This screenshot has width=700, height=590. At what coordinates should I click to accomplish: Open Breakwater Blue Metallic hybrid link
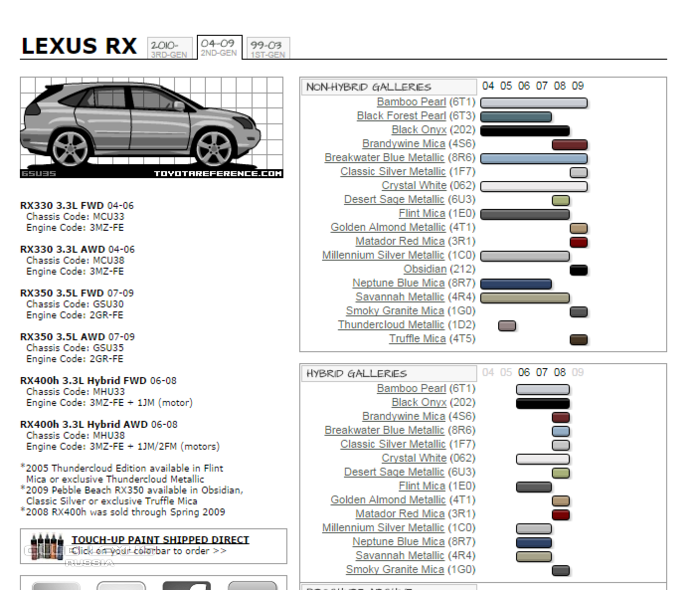pos(384,430)
